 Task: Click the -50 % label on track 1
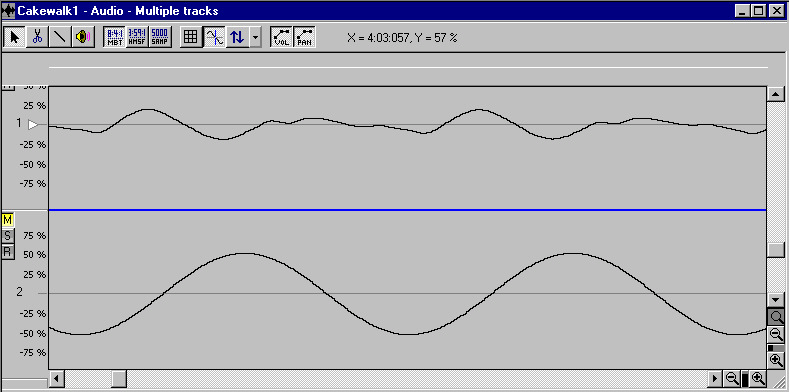tap(32, 165)
